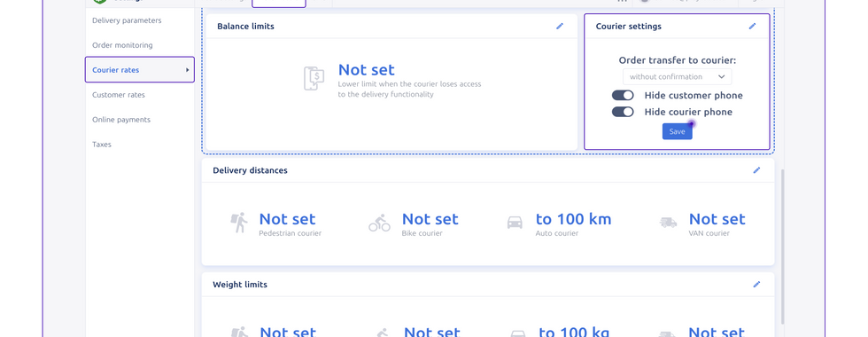Screen dimensions: 868x337
Task: Edit the Balance limits card
Action: (560, 26)
